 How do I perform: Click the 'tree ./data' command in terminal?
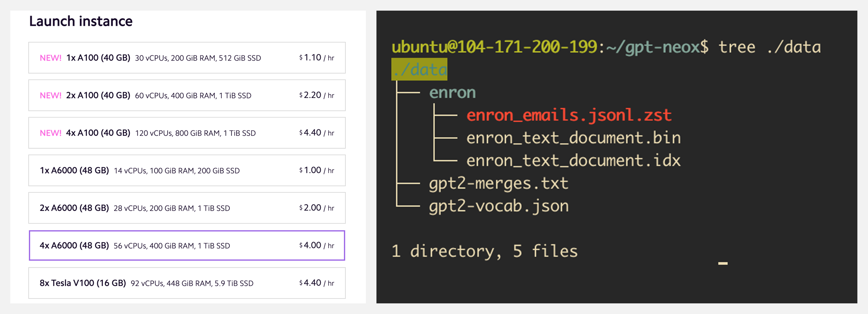(x=770, y=47)
